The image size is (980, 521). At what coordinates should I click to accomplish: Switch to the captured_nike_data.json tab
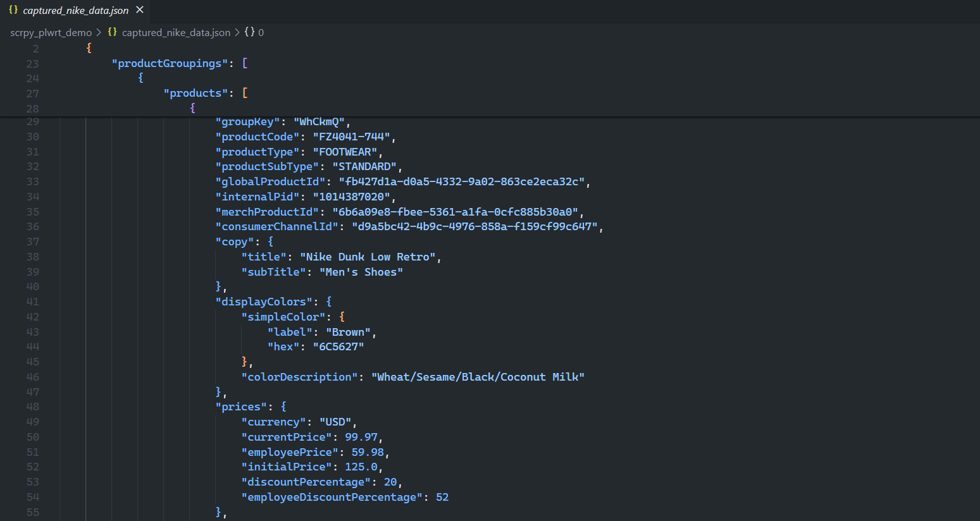(x=76, y=10)
